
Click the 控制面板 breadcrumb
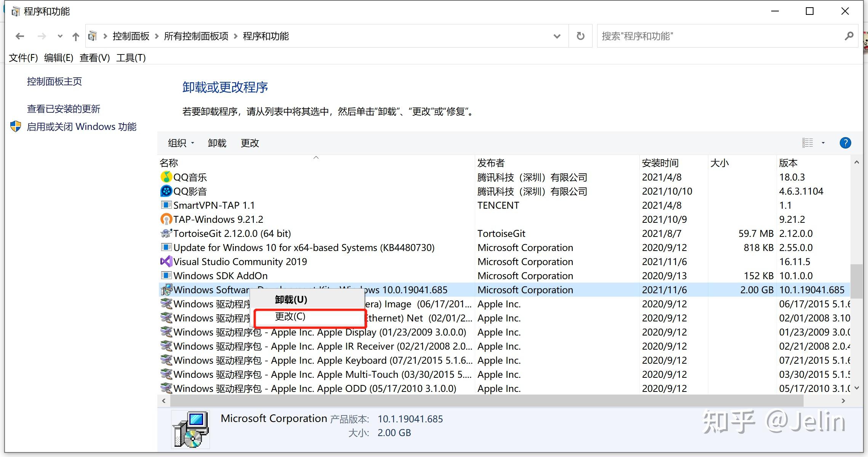click(131, 36)
